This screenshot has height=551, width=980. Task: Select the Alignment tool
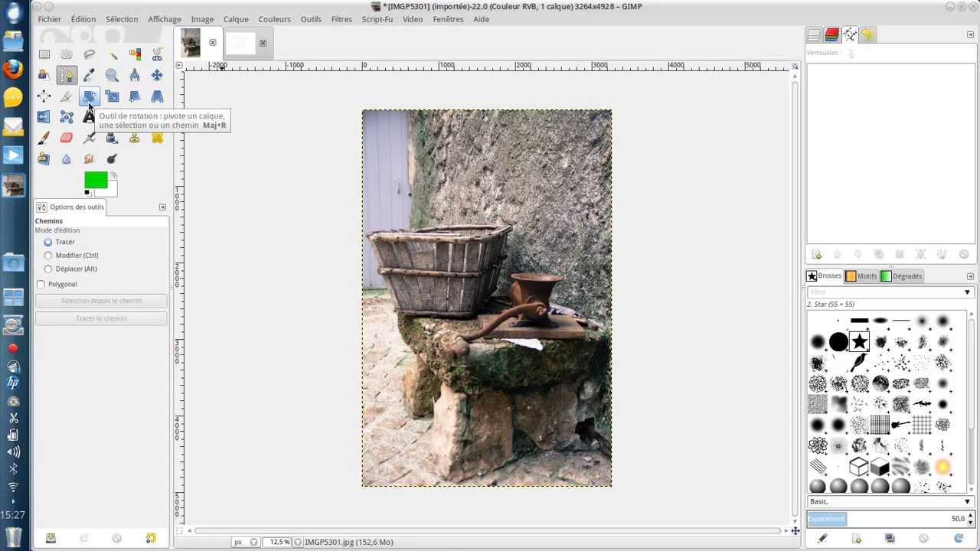(44, 96)
